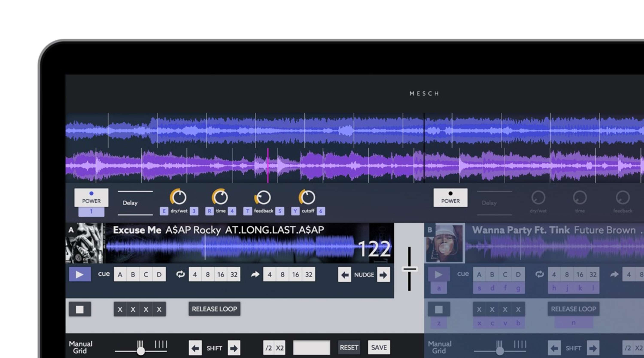Trigger cue point D on deck A
Viewport: 644px width, 358px height.
tap(159, 274)
